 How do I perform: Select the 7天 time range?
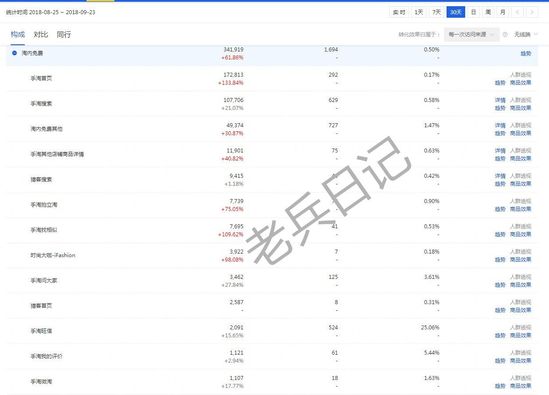[x=436, y=12]
